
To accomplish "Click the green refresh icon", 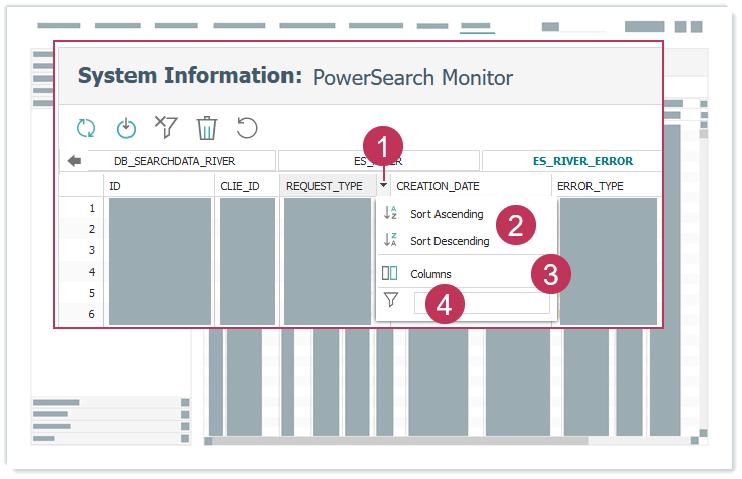I will pyautogui.click(x=86, y=128).
